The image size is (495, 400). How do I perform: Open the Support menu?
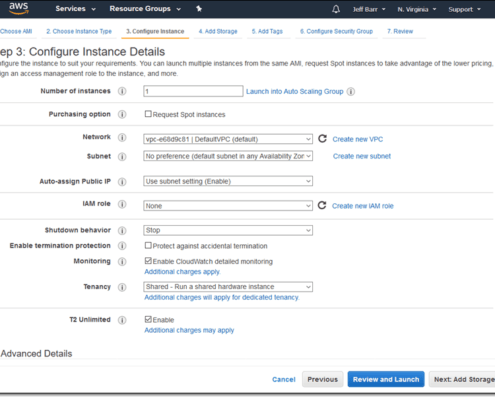point(464,9)
